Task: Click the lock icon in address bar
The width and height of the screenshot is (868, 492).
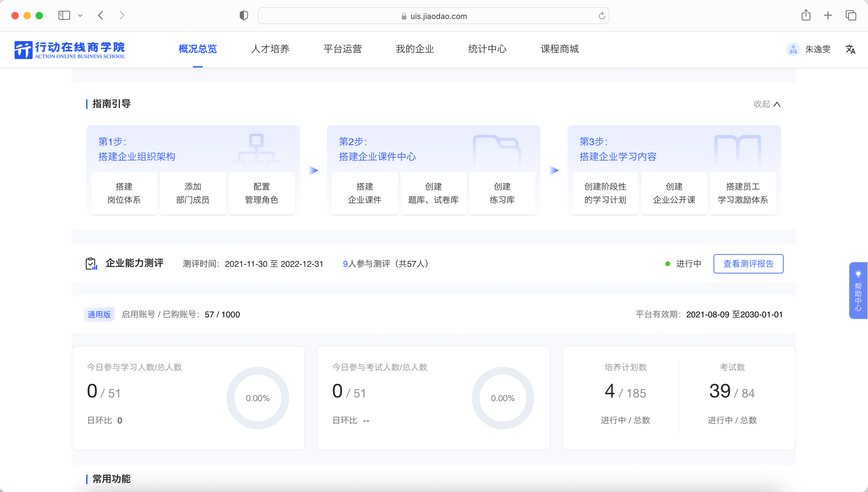Action: point(404,16)
